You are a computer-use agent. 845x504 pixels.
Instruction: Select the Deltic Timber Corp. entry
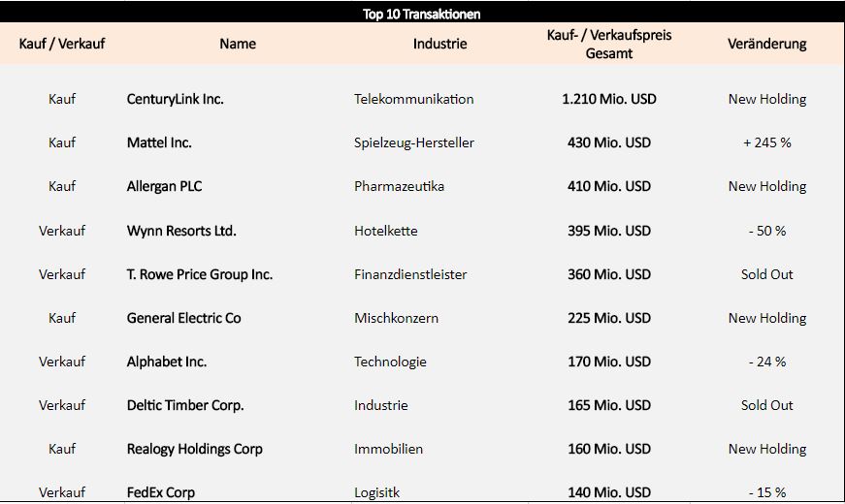pyautogui.click(x=185, y=405)
